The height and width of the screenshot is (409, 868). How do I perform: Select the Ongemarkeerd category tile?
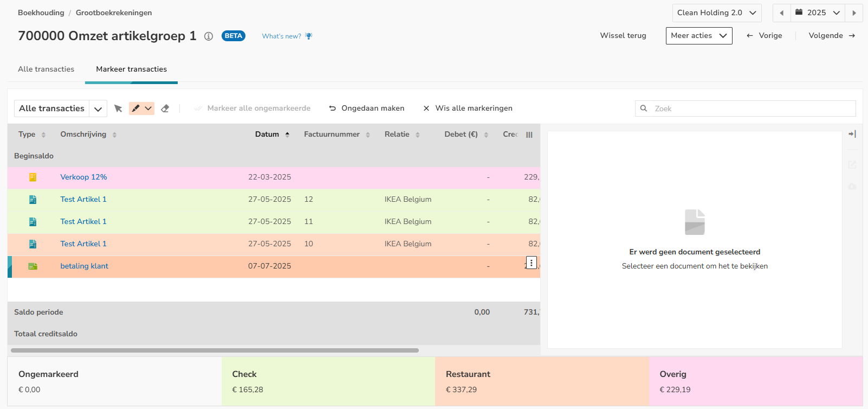(x=115, y=381)
